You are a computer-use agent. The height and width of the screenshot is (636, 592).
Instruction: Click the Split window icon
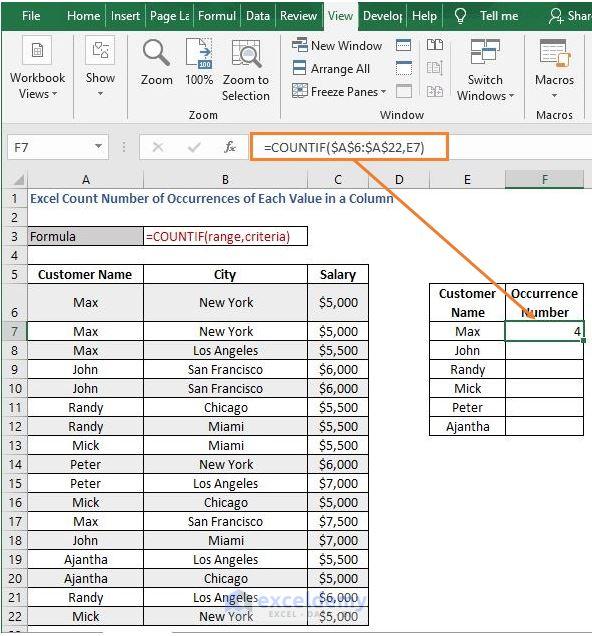[403, 45]
